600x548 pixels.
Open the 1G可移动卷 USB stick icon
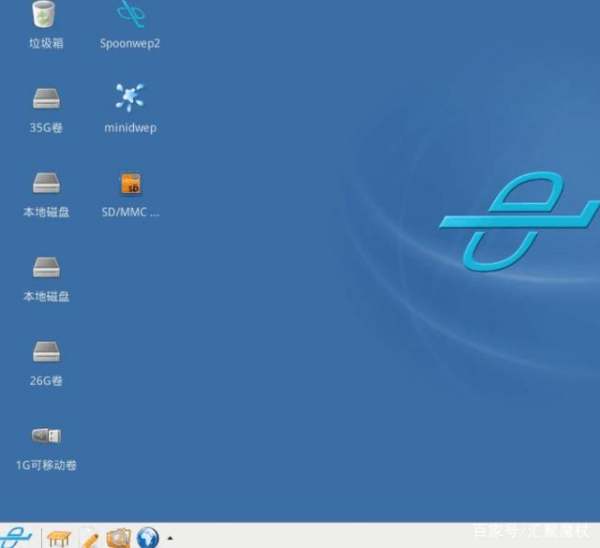pyautogui.click(x=46, y=435)
